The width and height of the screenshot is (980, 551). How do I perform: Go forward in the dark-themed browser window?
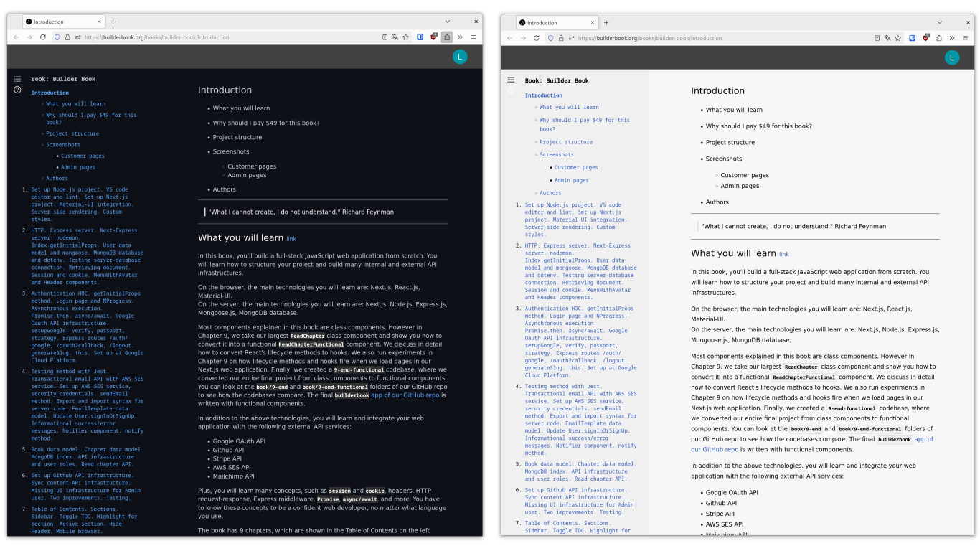point(29,37)
